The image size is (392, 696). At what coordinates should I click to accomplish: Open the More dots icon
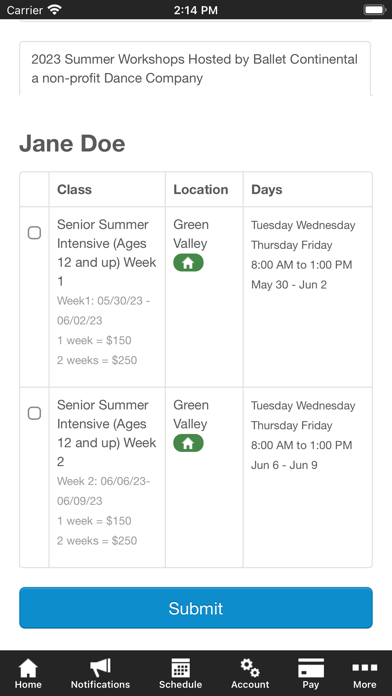364,667
